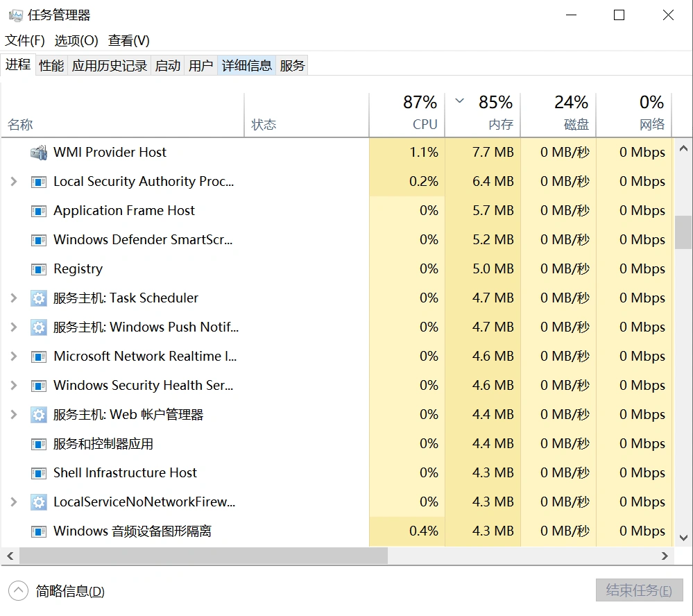Click the WMI Provider Host process icon
Viewport: 693px width, 616px height.
(x=37, y=152)
